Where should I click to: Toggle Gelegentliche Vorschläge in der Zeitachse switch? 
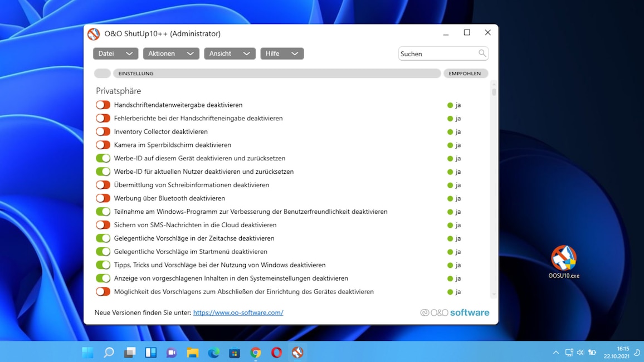[103, 238]
